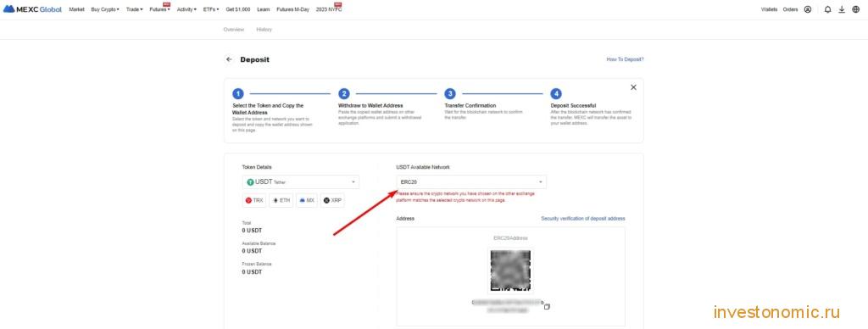The height and width of the screenshot is (329, 868).
Task: Open the ERC20 network dropdown
Action: pos(471,181)
